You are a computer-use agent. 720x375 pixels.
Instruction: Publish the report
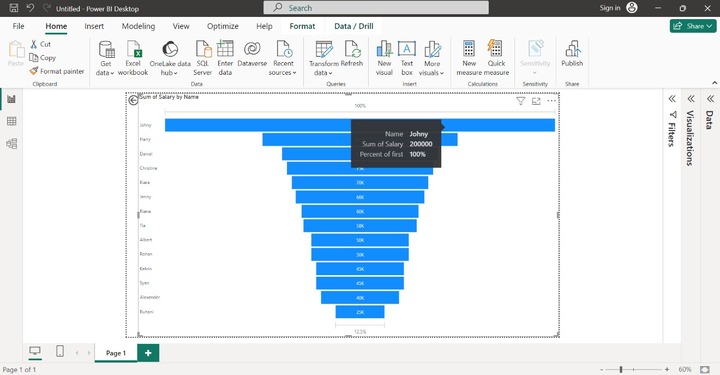pos(572,54)
